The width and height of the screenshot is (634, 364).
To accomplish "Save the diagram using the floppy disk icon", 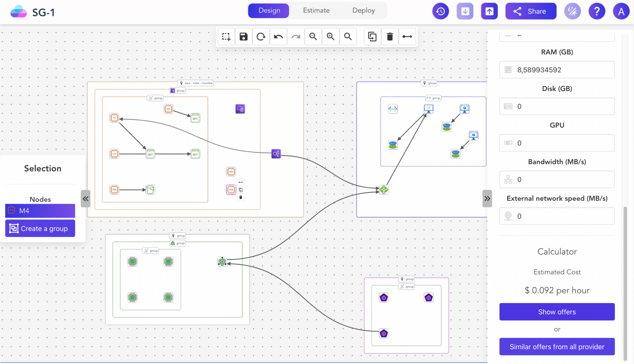I will [243, 37].
